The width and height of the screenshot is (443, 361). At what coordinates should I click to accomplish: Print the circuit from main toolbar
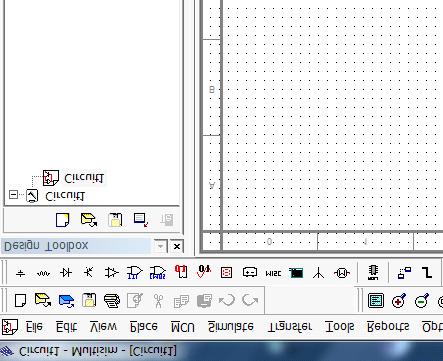pos(112,300)
